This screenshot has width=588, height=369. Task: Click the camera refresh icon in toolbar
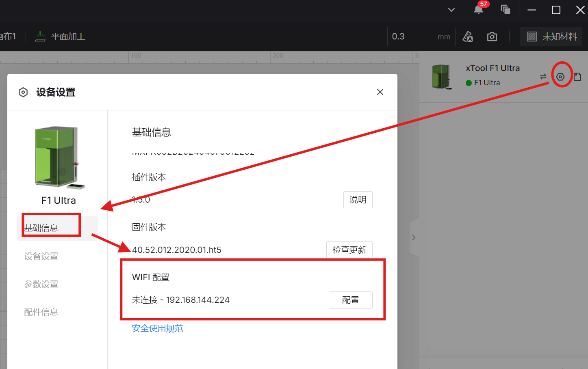(x=492, y=37)
